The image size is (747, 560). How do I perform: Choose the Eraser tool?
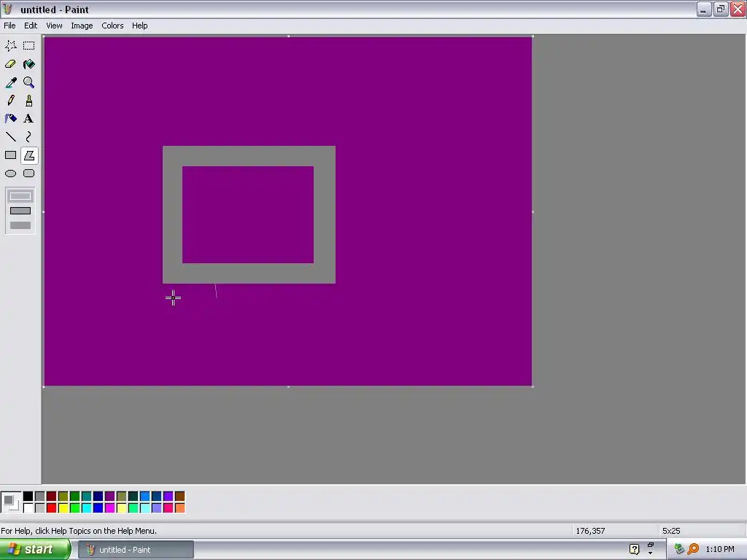click(x=10, y=64)
